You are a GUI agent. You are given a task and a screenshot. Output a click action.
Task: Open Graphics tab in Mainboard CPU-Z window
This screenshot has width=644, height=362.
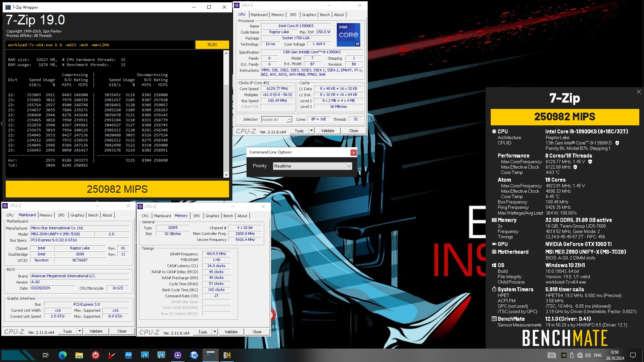pyautogui.click(x=77, y=215)
